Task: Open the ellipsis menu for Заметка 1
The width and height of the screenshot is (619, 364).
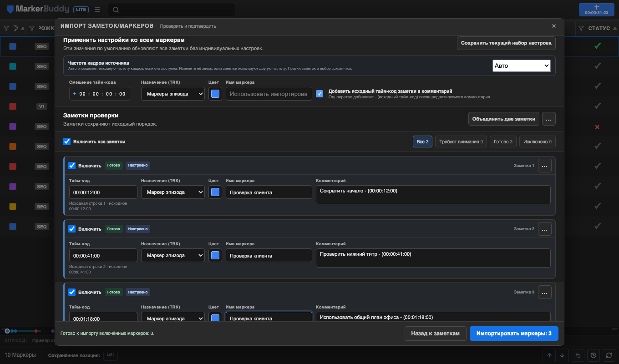Action: pyautogui.click(x=545, y=166)
